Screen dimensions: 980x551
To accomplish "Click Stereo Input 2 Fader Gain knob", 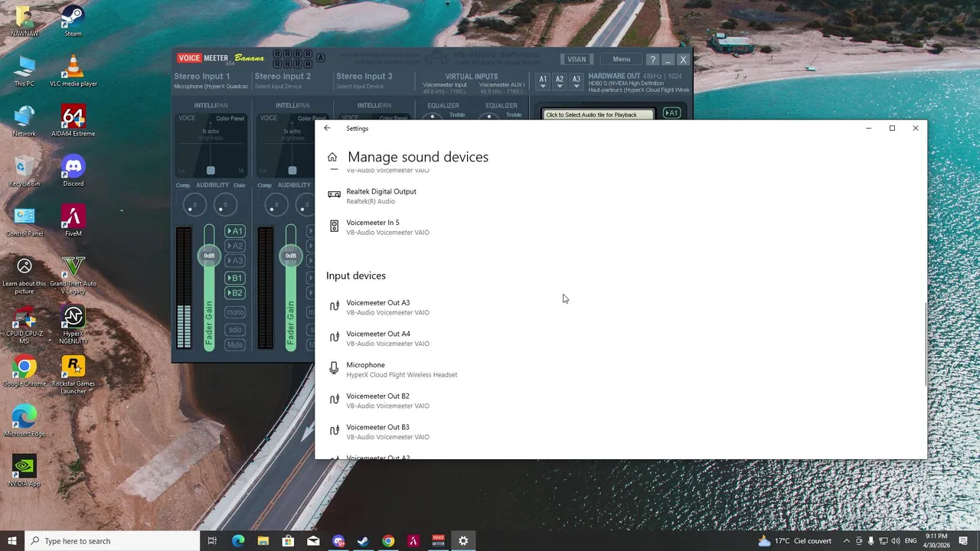I will pyautogui.click(x=291, y=256).
